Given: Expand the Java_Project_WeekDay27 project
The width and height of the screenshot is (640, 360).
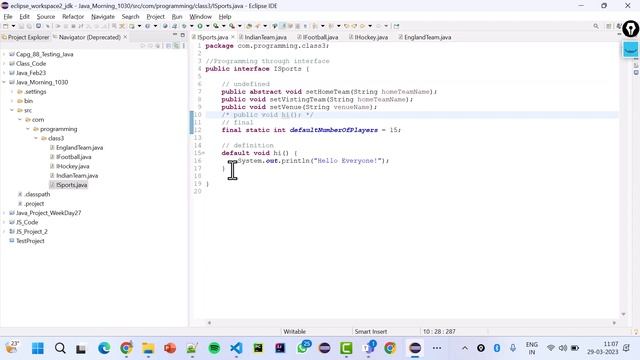Looking at the screenshot, I should tap(4, 213).
